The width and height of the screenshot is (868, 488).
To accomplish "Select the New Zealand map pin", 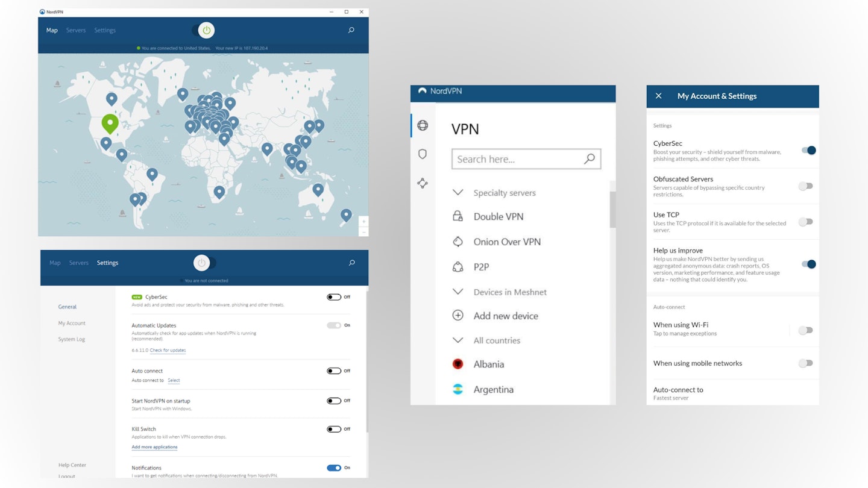I will [346, 215].
